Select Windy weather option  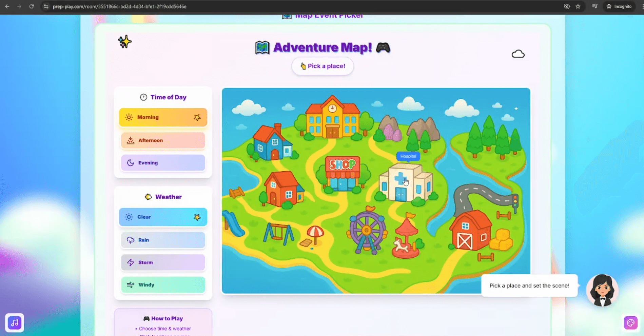click(x=163, y=285)
